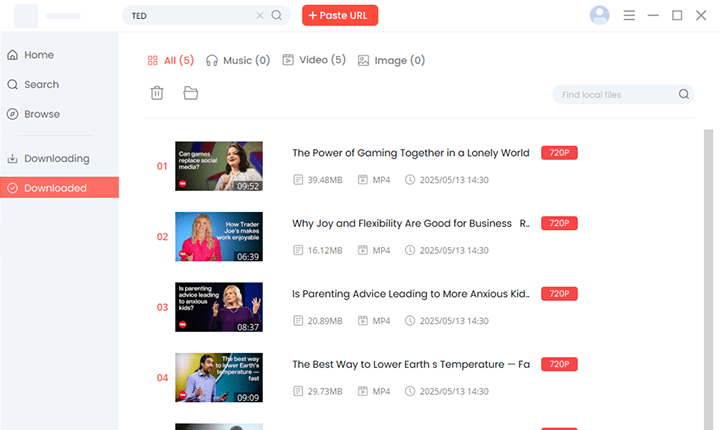720x430 pixels.
Task: Switch to the Music (0) tab
Action: point(238,60)
